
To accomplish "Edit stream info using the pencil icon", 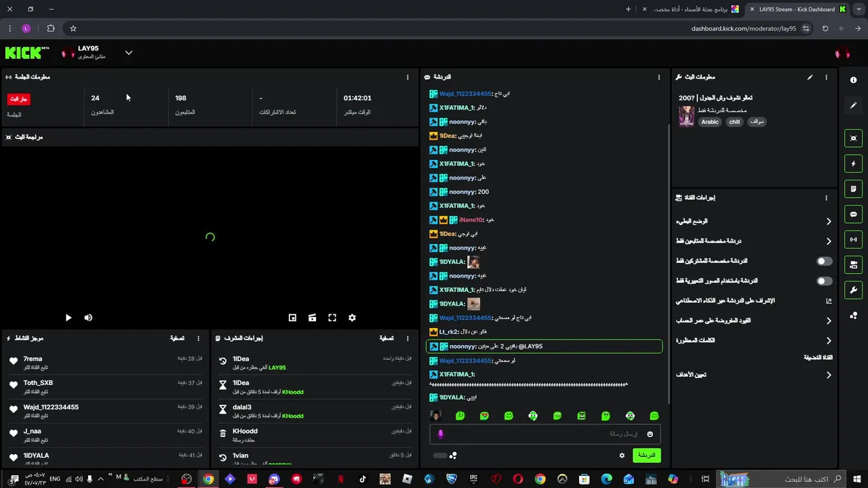I will pos(810,77).
